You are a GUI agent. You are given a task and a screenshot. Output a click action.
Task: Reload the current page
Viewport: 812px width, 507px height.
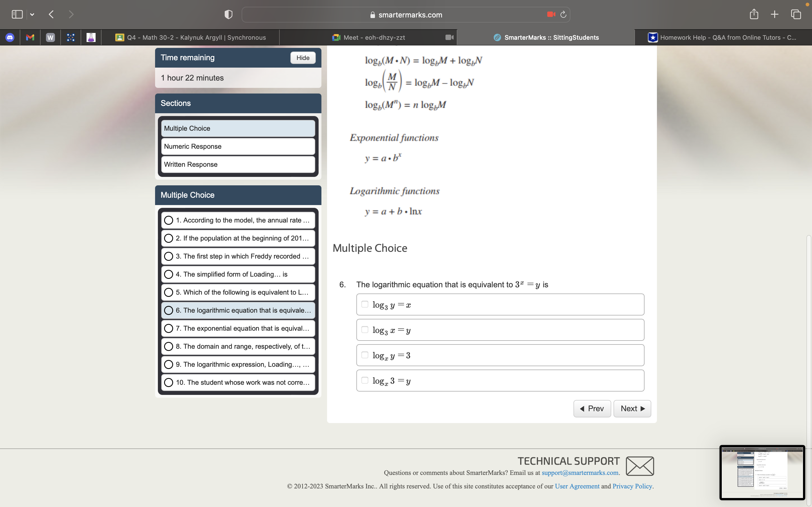[x=563, y=14]
